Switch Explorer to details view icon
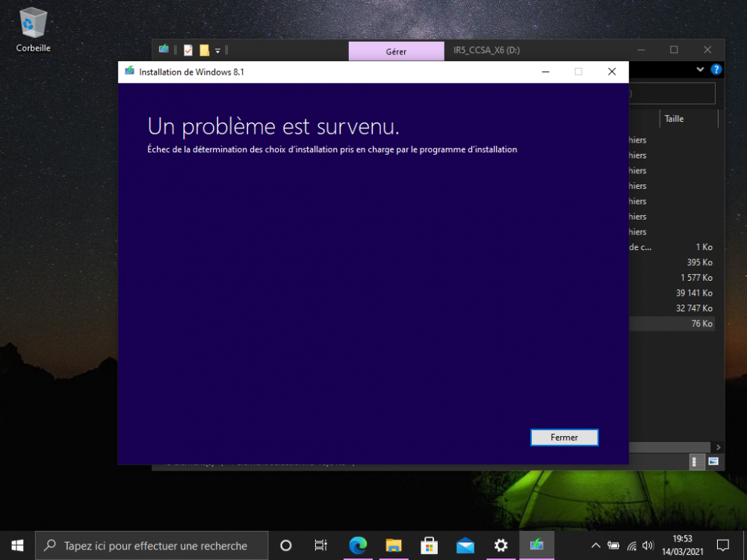 click(x=696, y=461)
